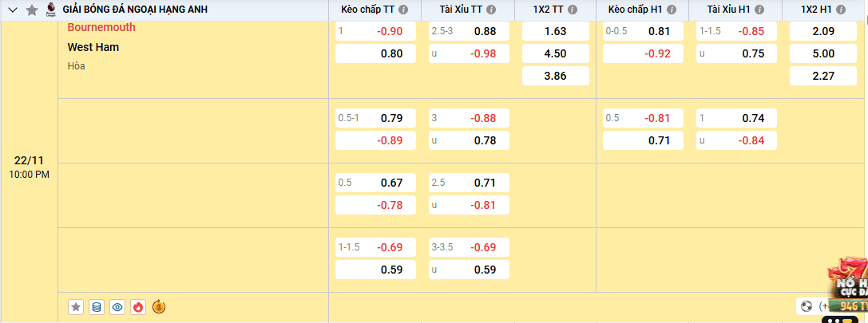868x323 pixels.
Task: Click the 1X2 H1 column header
Action: coord(816,10)
